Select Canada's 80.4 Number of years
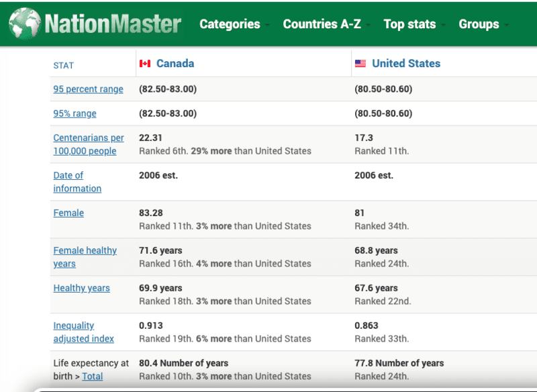 pyautogui.click(x=183, y=363)
